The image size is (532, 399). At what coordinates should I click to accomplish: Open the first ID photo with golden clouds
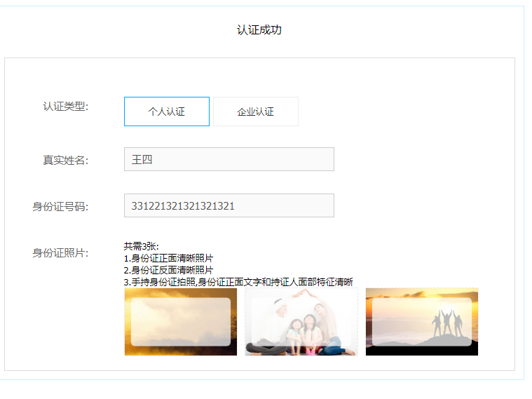point(180,322)
